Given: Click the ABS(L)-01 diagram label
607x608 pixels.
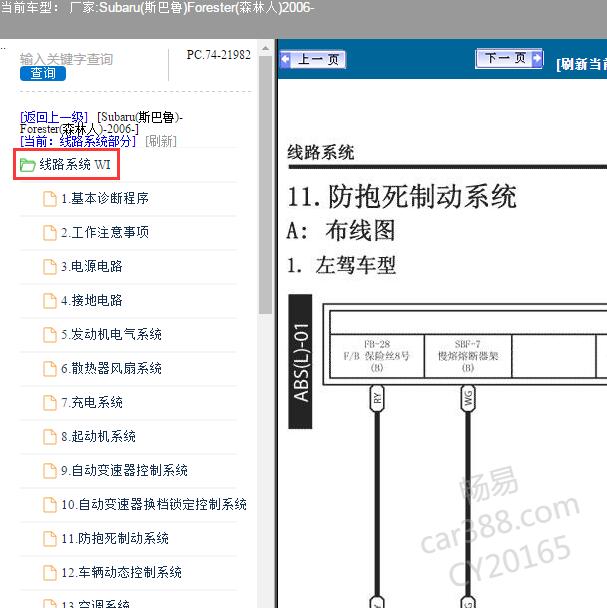Looking at the screenshot, I should pos(300,362).
